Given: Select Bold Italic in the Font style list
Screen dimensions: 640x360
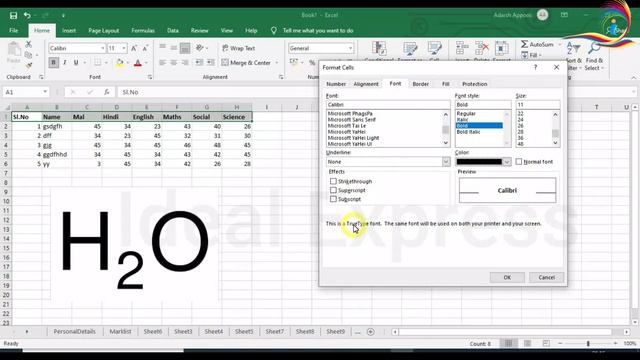Looking at the screenshot, I should pos(468,132).
